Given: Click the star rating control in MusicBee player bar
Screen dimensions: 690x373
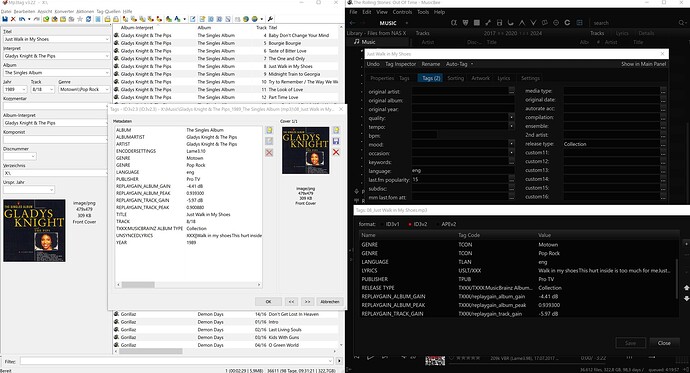Looking at the screenshot, I should tap(467, 358).
